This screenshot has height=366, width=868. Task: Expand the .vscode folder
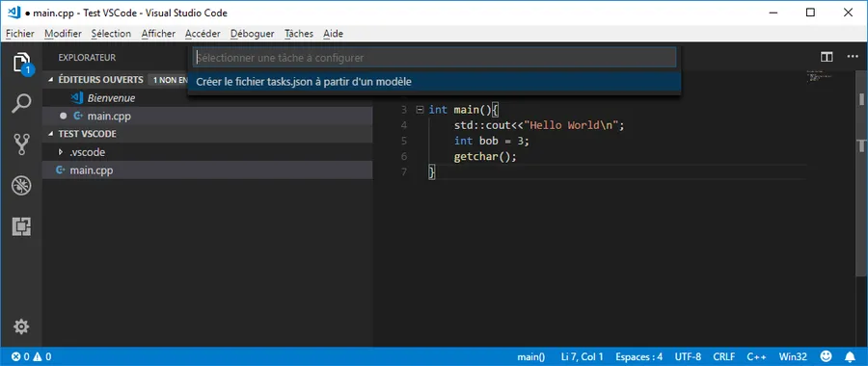coord(61,152)
